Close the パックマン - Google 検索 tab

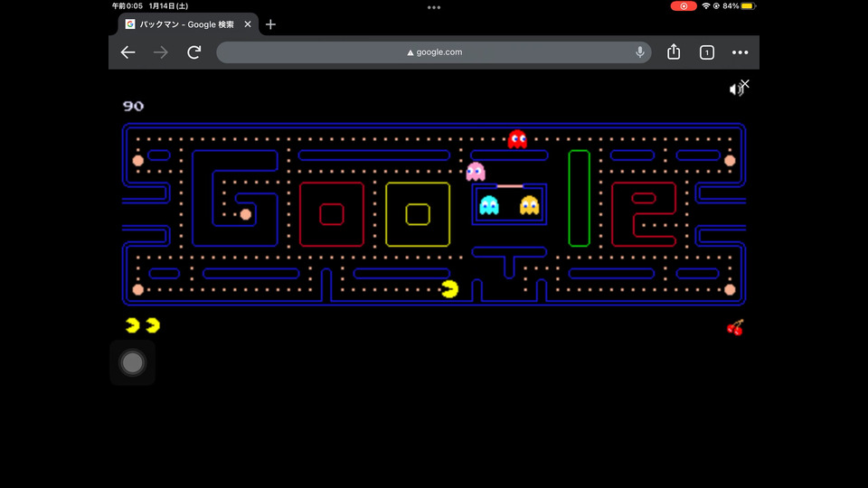[248, 24]
